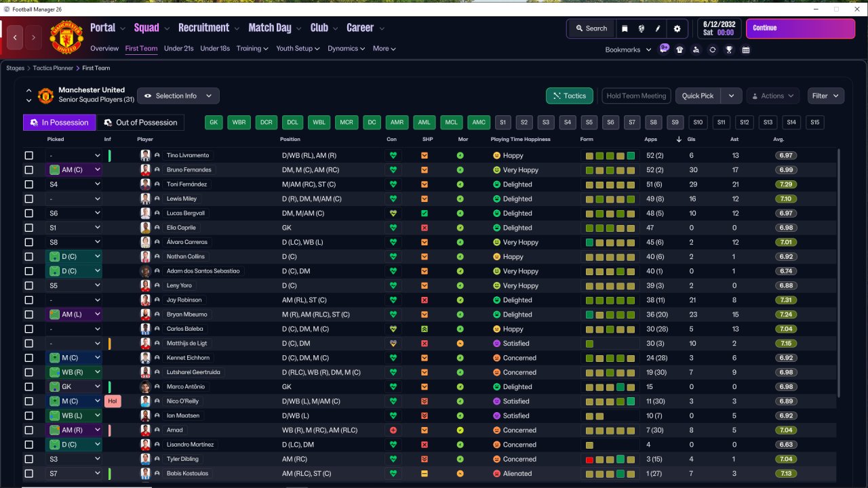Switch to the Overview tab

[104, 49]
